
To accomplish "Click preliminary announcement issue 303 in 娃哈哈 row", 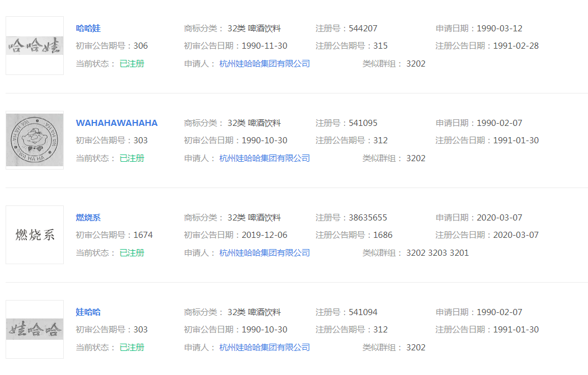I will [140, 329].
